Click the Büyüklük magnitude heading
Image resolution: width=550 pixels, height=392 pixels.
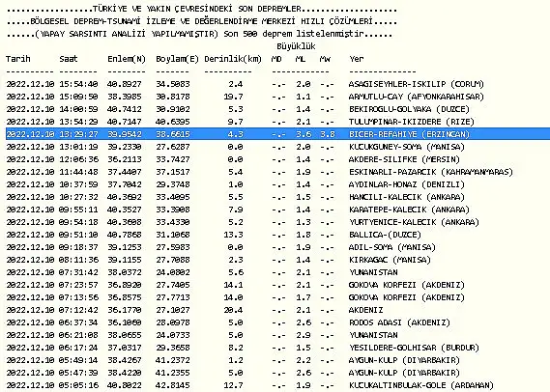point(296,46)
